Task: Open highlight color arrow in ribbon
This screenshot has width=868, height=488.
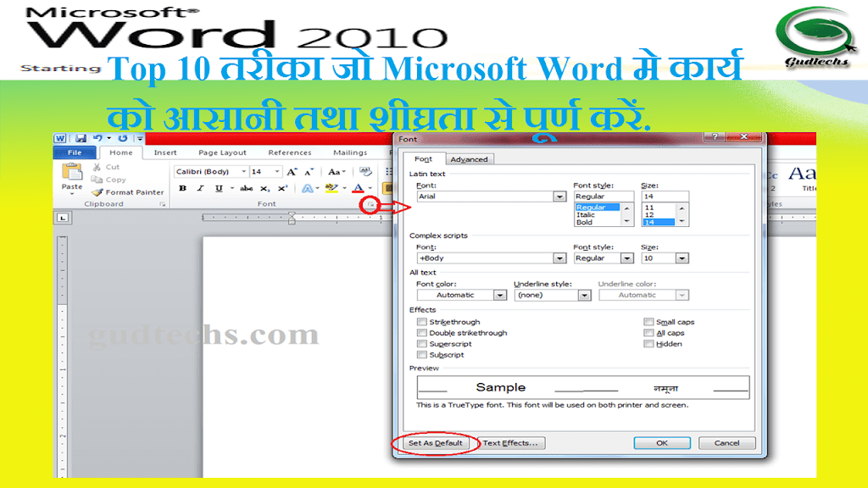Action: tap(344, 188)
